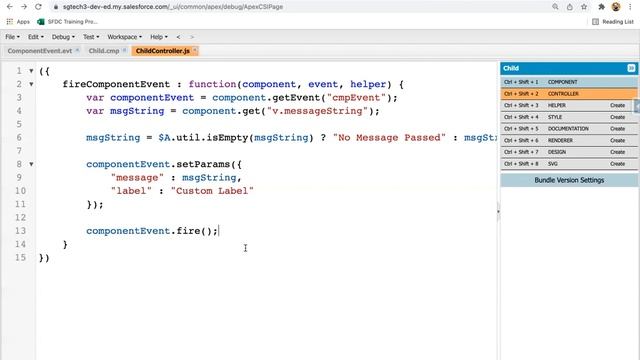Create the DOCUMENTATION resource
This screenshot has height=360, width=640.
coord(617,129)
